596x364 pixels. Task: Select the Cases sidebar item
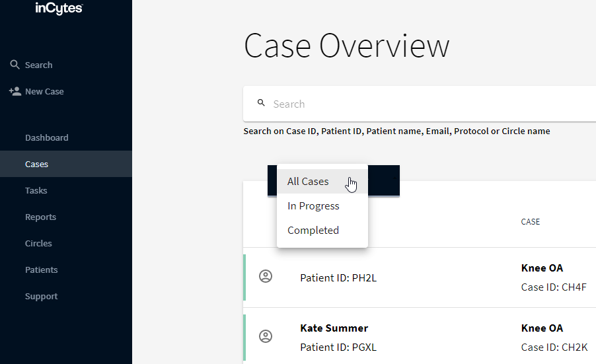(66, 164)
